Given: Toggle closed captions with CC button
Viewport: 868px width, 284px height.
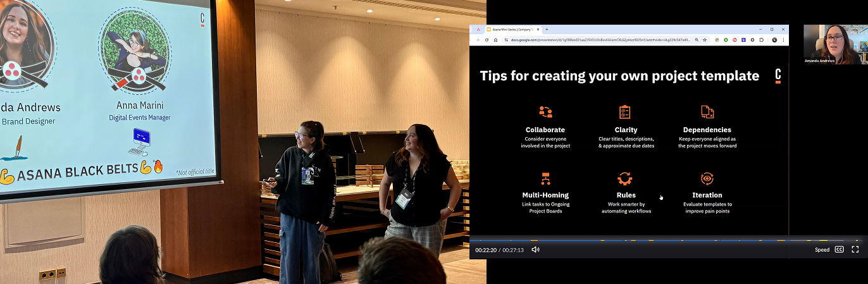Looking at the screenshot, I should coord(840,250).
